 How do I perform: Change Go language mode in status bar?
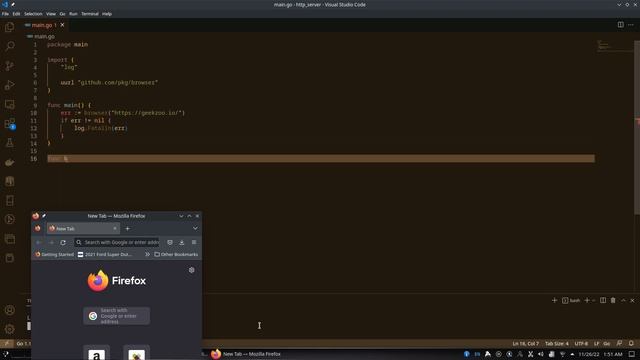[x=607, y=344]
